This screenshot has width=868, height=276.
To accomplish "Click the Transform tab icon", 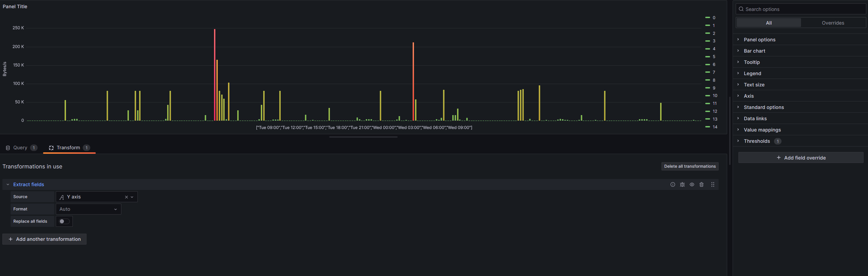I will pyautogui.click(x=51, y=148).
